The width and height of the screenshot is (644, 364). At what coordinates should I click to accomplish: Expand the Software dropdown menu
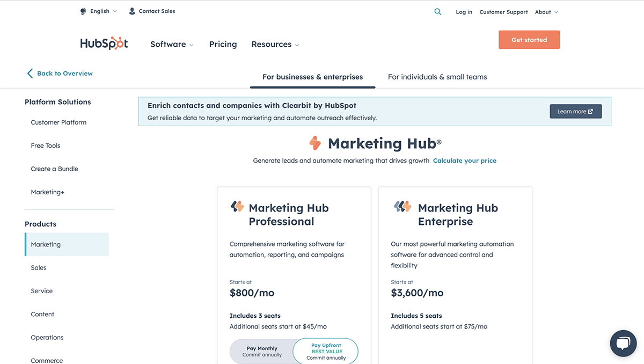(x=172, y=45)
